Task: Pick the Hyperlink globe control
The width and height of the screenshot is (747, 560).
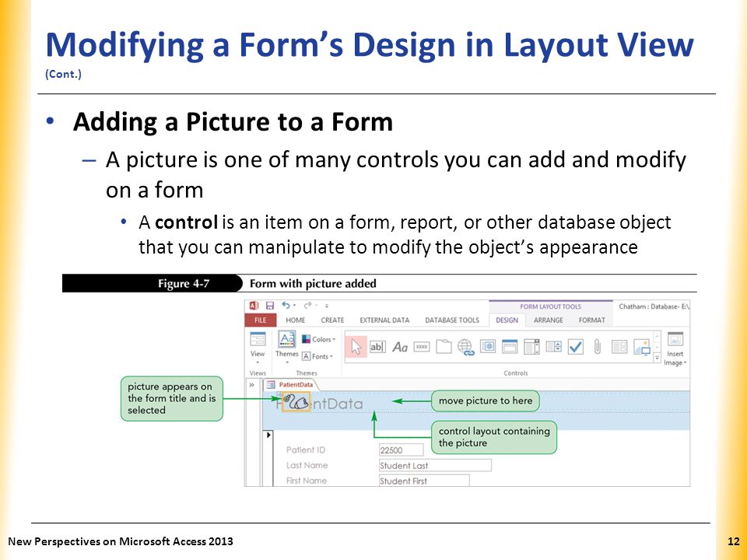Action: [x=465, y=347]
